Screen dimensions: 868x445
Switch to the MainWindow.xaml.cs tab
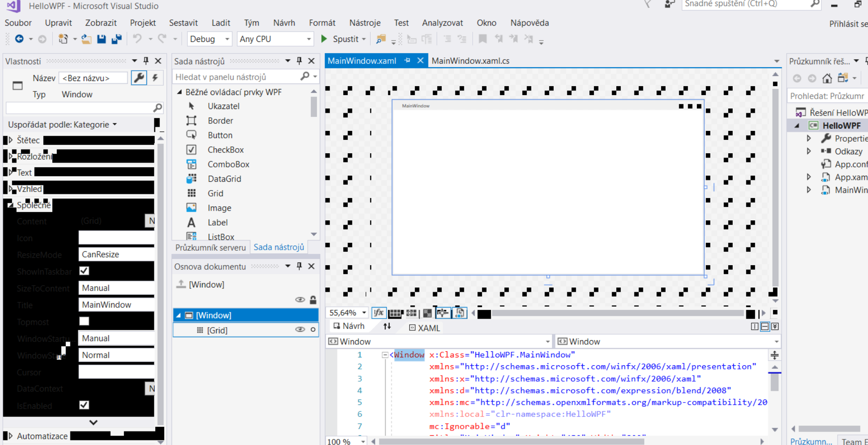point(470,61)
